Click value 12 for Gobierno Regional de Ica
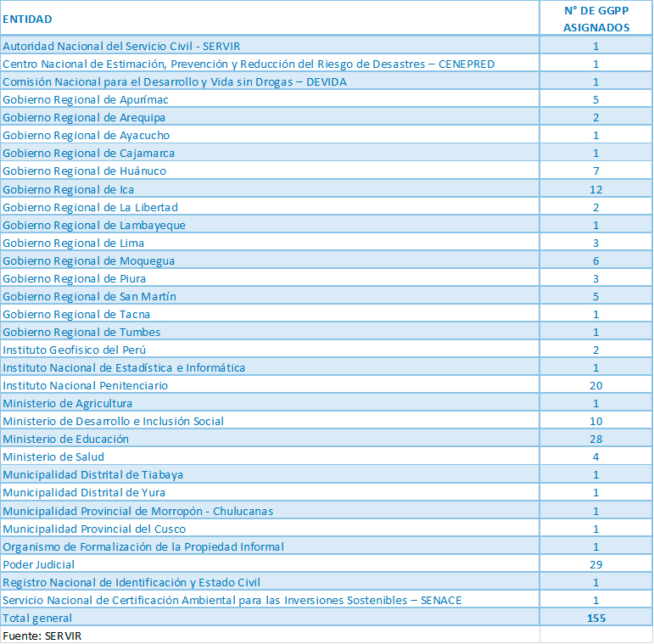Viewport: 654px width, 644px height. (596, 190)
